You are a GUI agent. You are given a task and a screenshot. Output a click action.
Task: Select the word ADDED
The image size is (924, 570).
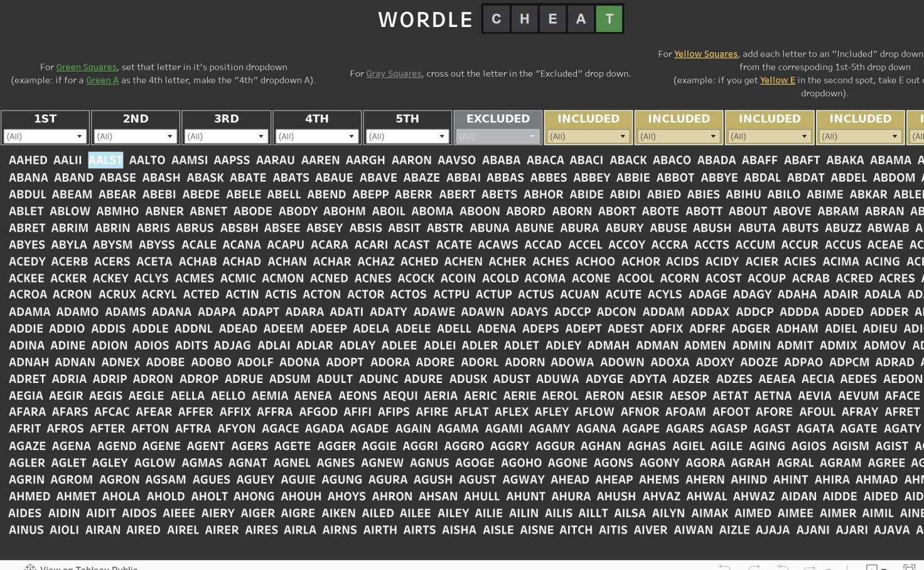(x=844, y=312)
